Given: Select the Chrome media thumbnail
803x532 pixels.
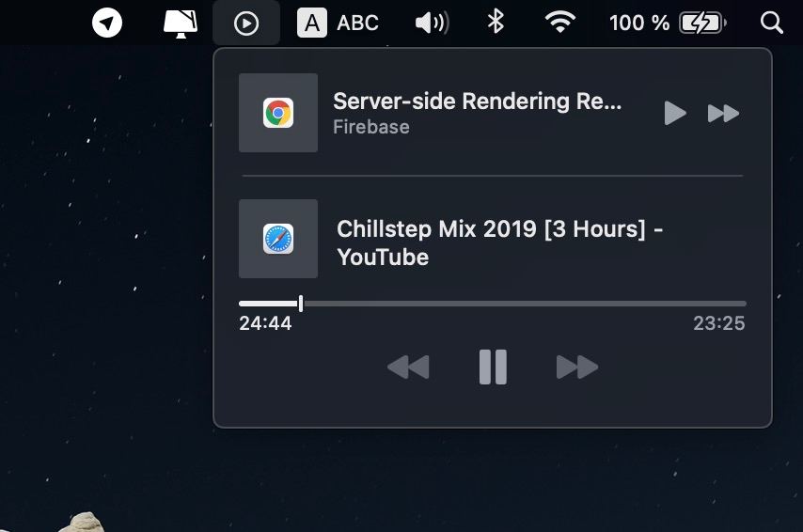Looking at the screenshot, I should tap(278, 113).
